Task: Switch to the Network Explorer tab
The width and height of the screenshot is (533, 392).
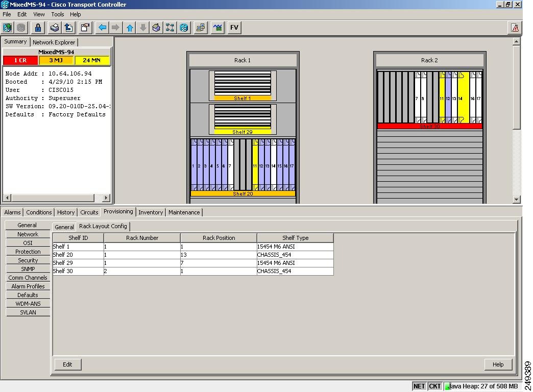Action: pyautogui.click(x=54, y=42)
